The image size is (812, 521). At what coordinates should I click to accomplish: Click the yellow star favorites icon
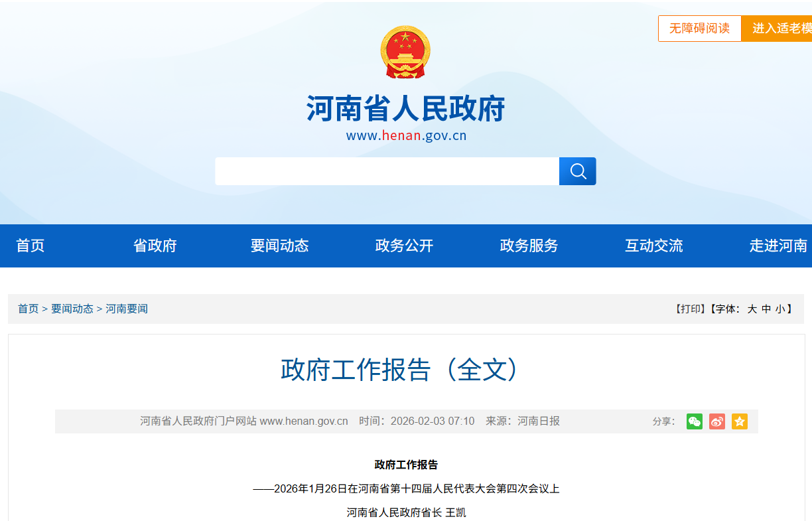[739, 421]
